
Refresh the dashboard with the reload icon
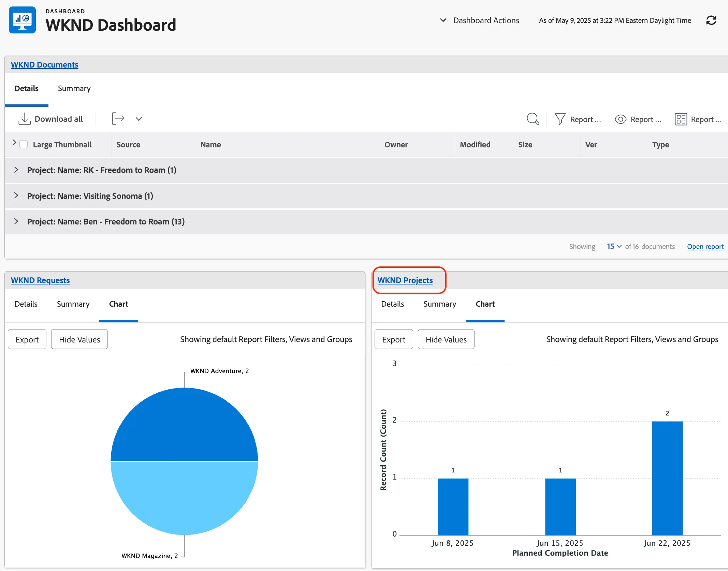711,20
